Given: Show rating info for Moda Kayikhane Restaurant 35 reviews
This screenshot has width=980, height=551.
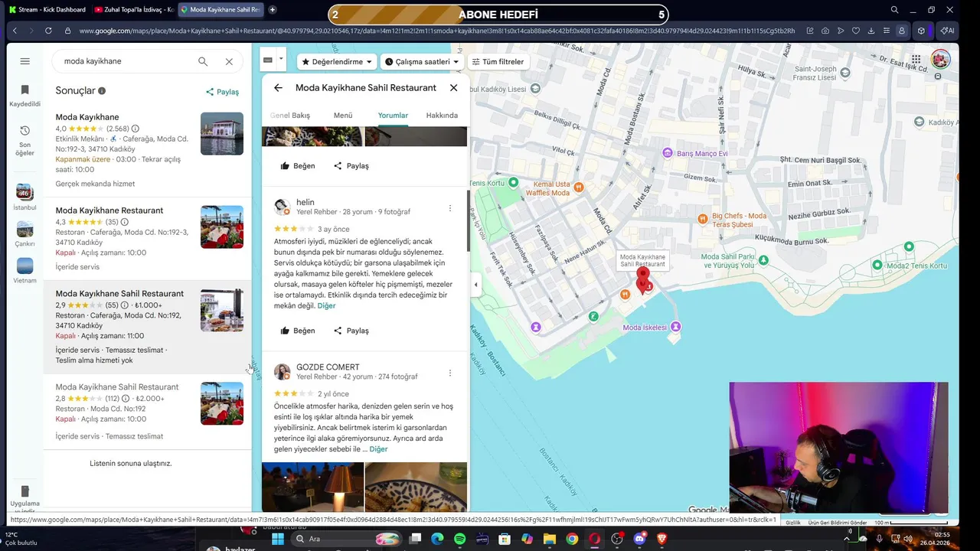Looking at the screenshot, I should pyautogui.click(x=125, y=222).
